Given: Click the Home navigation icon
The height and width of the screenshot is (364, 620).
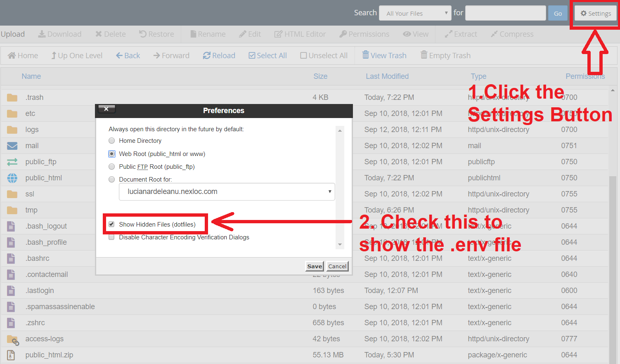Looking at the screenshot, I should [x=12, y=56].
